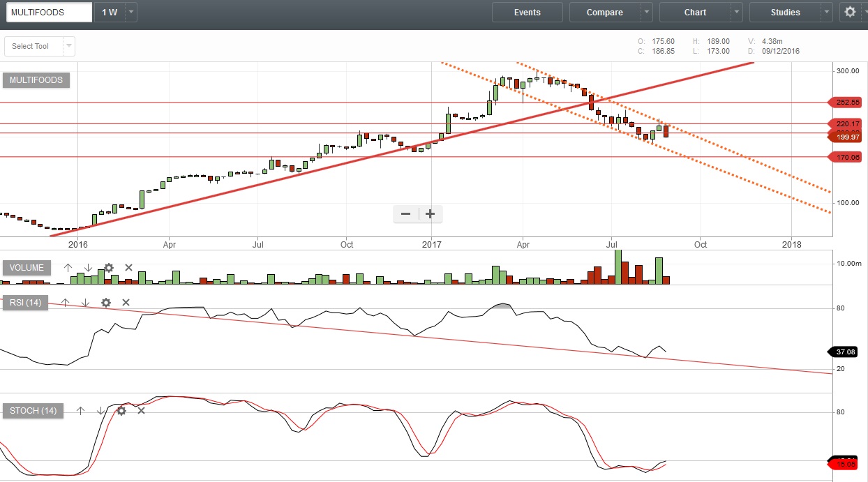Open VOLUME indicator settings gear
Screen dimensions: 868x482
[x=108, y=268]
